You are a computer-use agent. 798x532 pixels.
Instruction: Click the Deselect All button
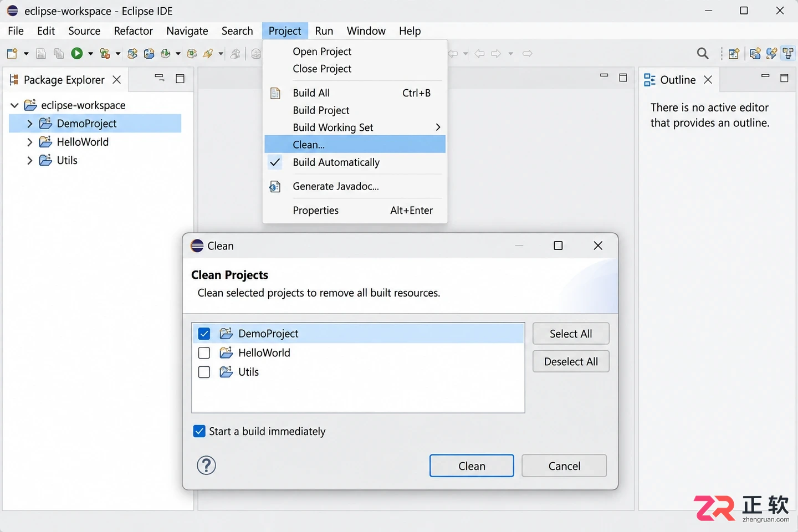[x=571, y=361]
